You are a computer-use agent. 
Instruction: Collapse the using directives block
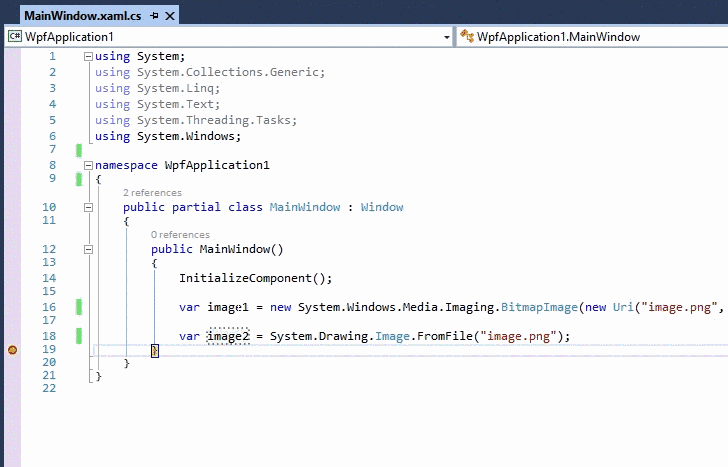[88, 57]
